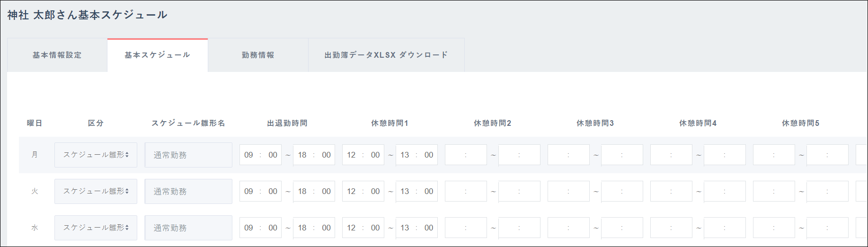Open the 勤務情報 tab
Screen dimensions: 868x247
258,55
